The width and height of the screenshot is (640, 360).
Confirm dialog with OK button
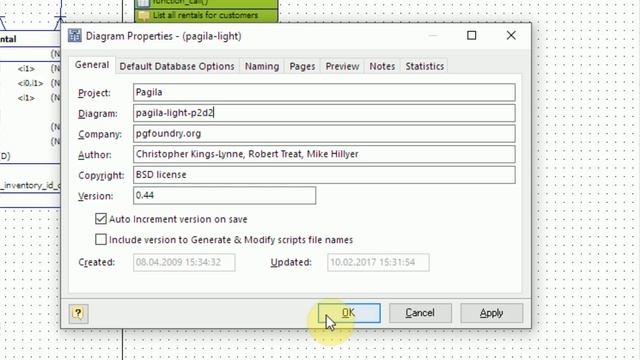tap(349, 313)
